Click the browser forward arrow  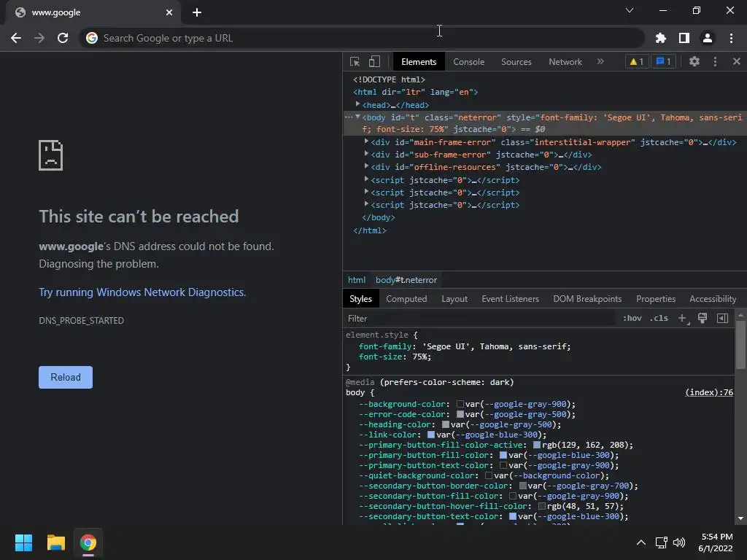39,38
